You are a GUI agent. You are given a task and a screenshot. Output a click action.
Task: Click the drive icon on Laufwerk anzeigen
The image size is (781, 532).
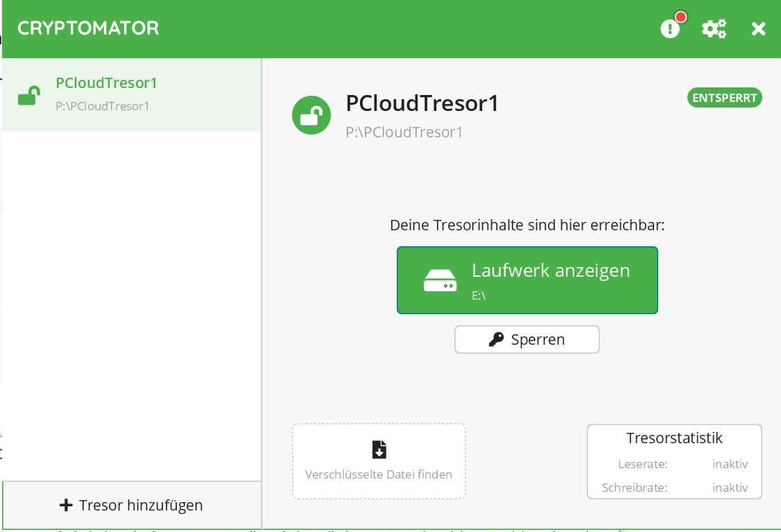coord(440,280)
